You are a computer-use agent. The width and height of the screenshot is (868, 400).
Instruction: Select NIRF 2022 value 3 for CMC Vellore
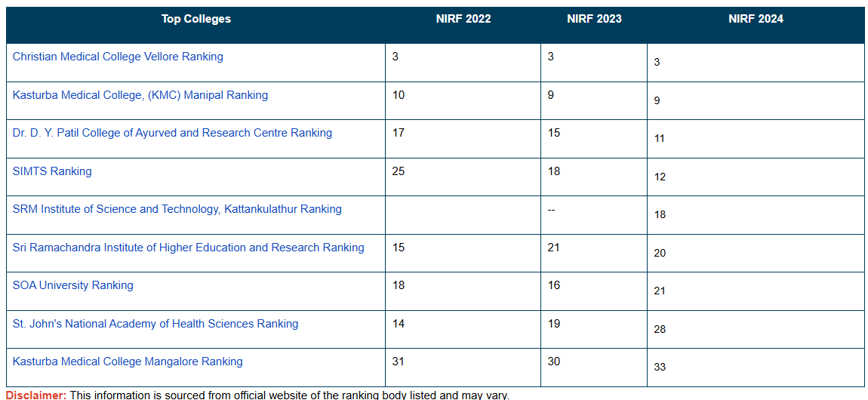click(x=396, y=57)
